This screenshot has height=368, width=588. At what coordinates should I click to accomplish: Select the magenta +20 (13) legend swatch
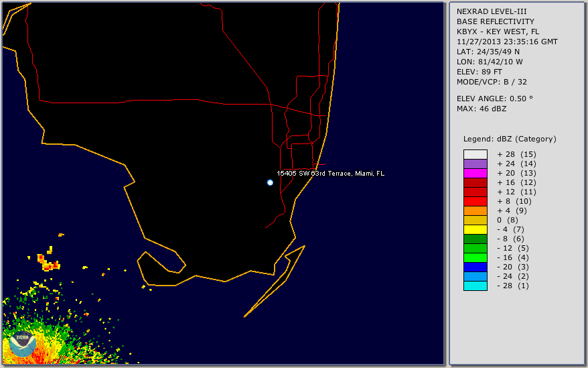475,173
